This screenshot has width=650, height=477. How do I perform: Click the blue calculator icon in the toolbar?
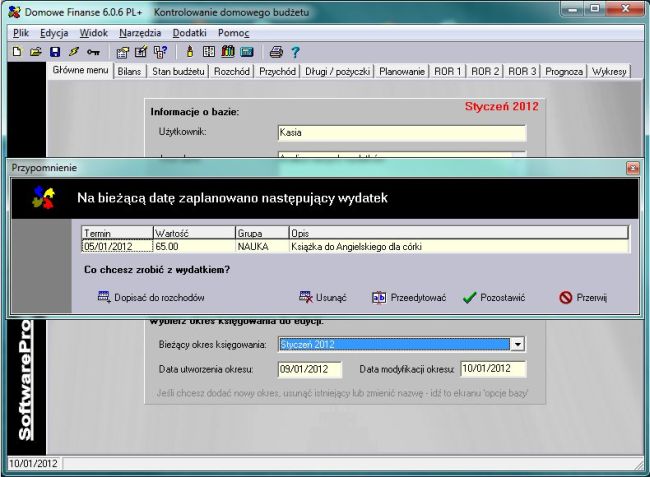pos(247,52)
